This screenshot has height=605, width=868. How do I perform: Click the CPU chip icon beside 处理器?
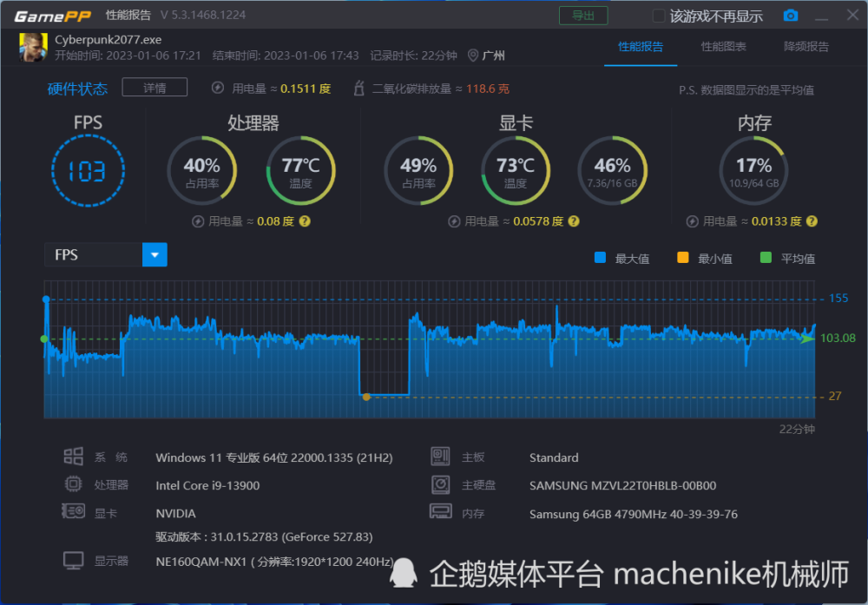(73, 484)
